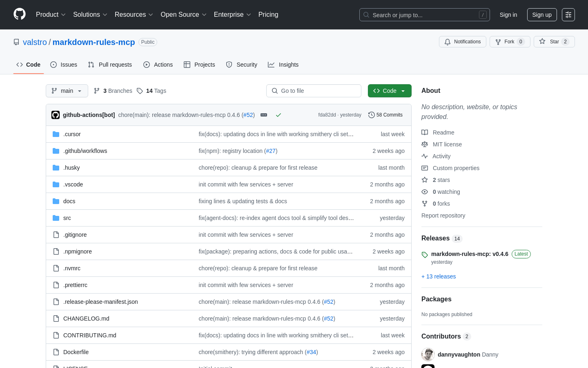This screenshot has width=588, height=368.
Task: Switch to the Pull requests tab
Action: click(110, 65)
